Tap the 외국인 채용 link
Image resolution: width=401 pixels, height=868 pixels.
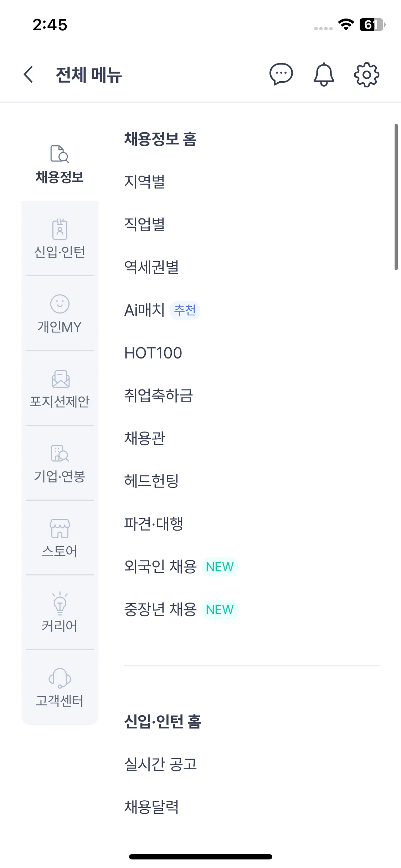pyautogui.click(x=160, y=567)
